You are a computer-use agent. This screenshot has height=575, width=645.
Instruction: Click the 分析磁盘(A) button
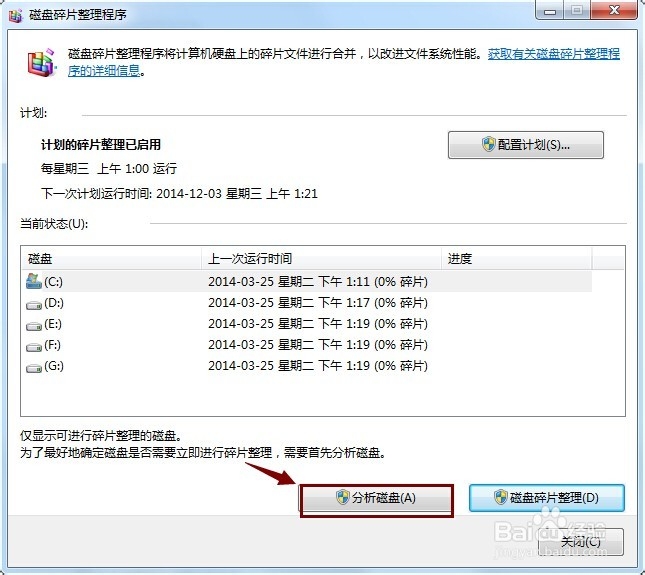(376, 498)
